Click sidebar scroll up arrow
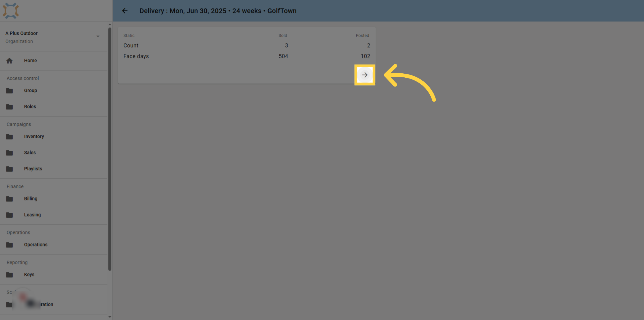This screenshot has width=644, height=320. pyautogui.click(x=110, y=24)
